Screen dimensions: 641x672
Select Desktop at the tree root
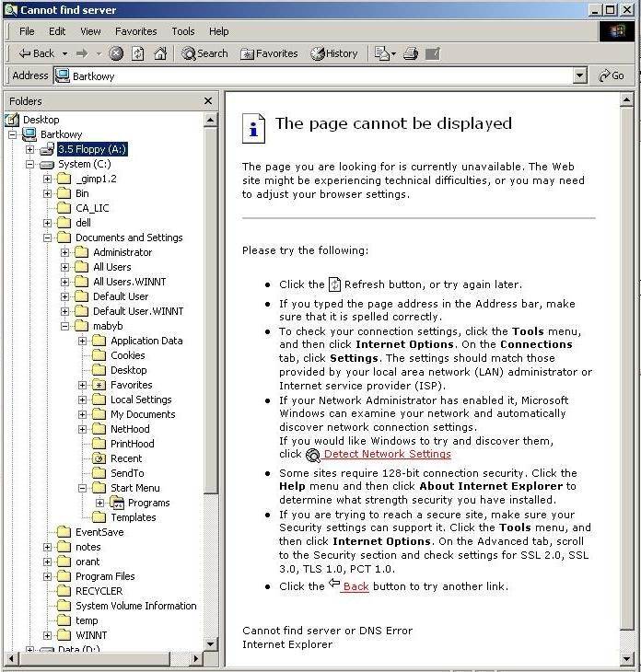click(x=41, y=120)
